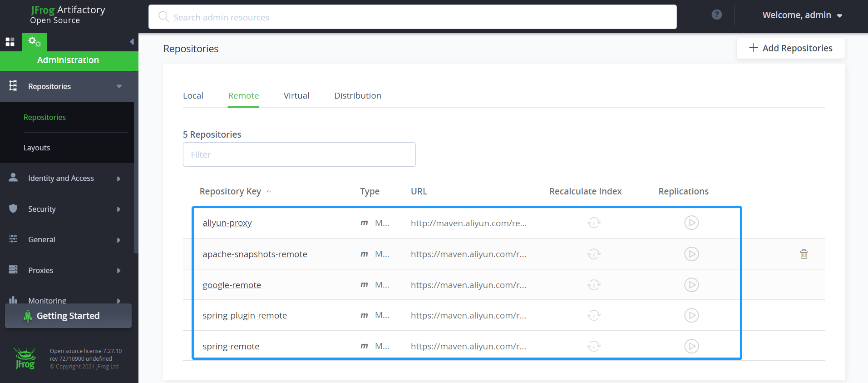Viewport: 868px width, 383px height.
Task: Expand the Monitoring menu
Action: 118,301
